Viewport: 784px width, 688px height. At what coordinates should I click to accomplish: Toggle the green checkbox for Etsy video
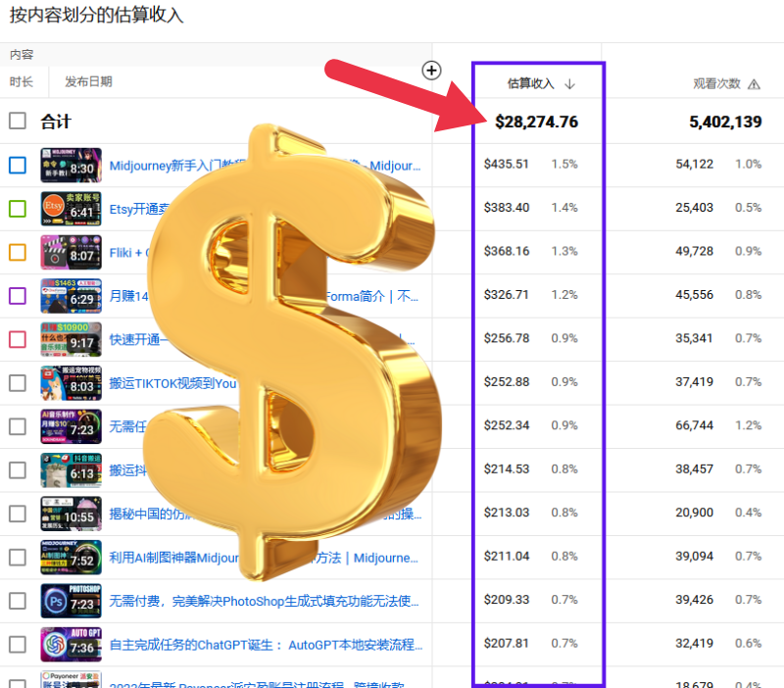click(18, 208)
